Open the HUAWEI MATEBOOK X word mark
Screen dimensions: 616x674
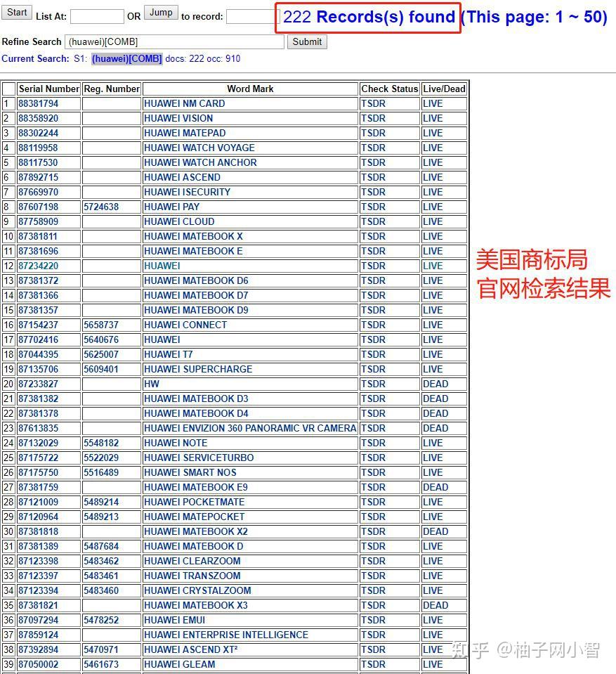click(193, 236)
